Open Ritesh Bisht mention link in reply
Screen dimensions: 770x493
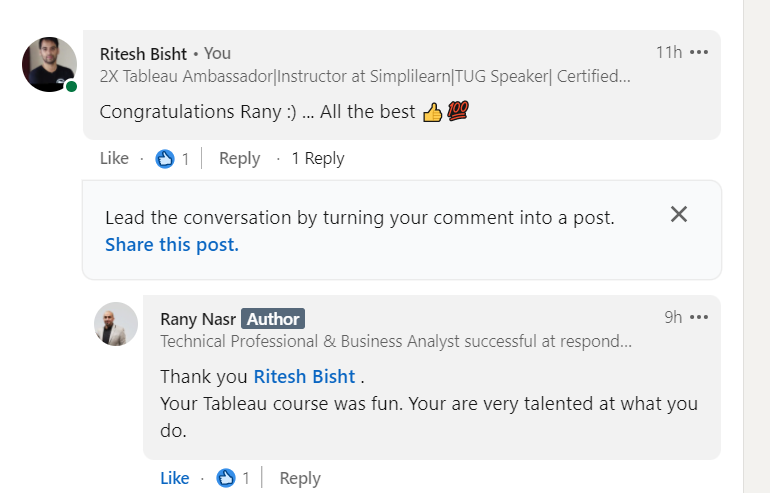tap(304, 376)
